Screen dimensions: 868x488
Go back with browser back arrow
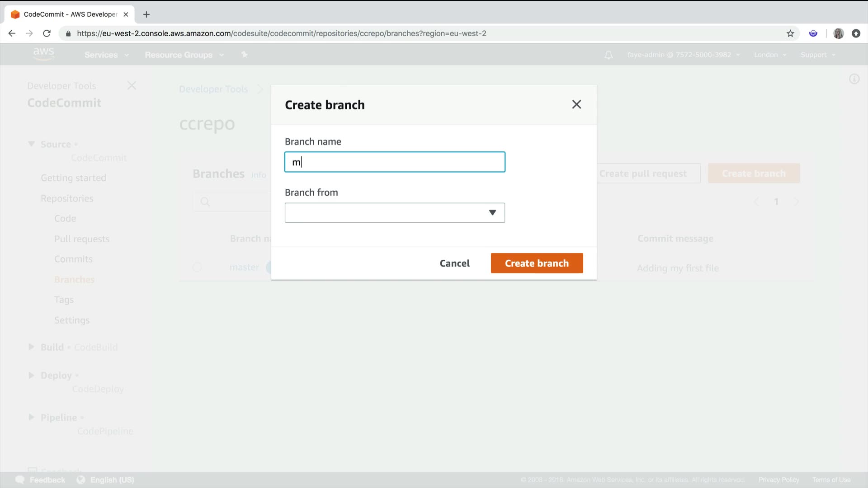(12, 33)
